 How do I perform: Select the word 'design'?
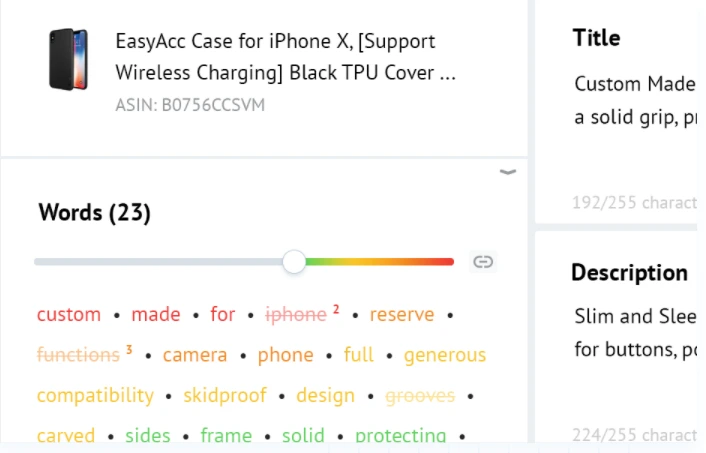click(x=326, y=395)
